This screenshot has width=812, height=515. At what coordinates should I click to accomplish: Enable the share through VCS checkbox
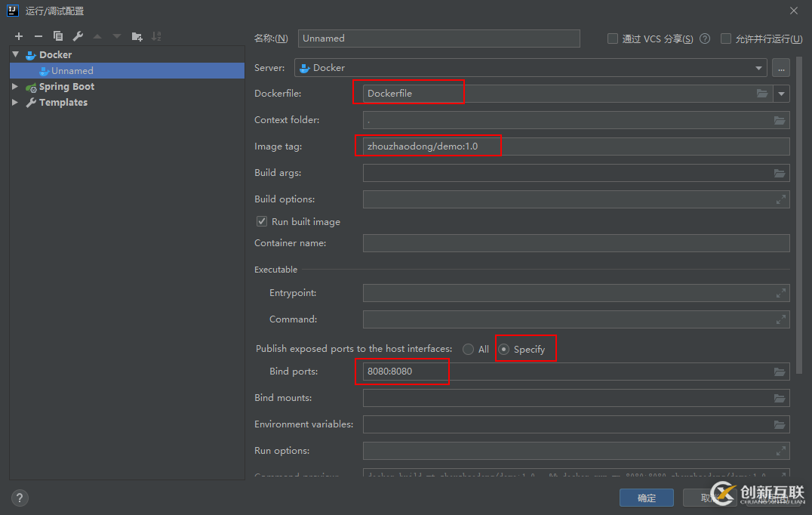[x=613, y=39]
